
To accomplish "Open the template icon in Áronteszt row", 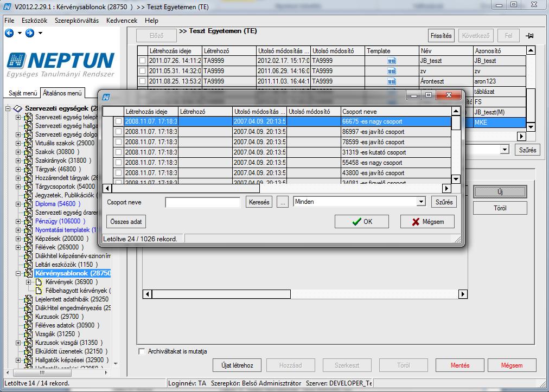I will tap(392, 81).
